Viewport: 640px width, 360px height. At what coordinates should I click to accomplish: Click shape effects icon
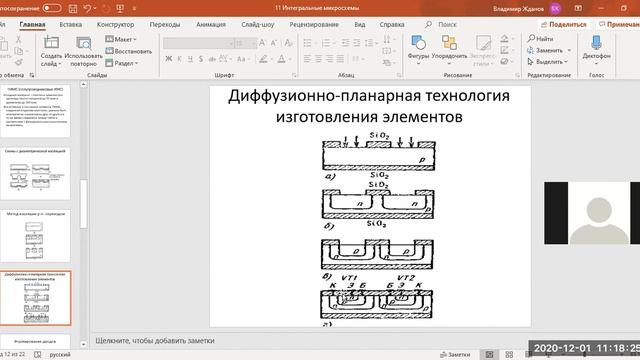click(504, 62)
